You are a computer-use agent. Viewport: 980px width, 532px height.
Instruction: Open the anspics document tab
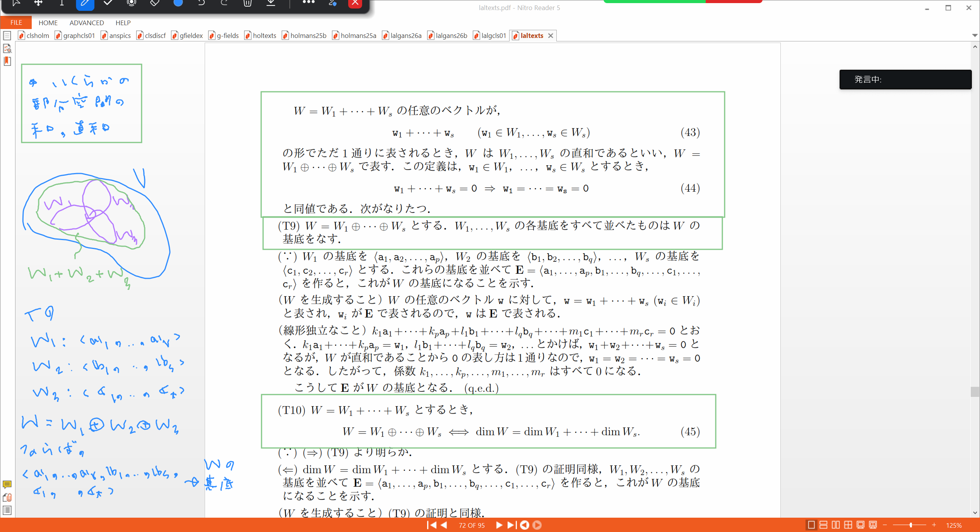click(116, 36)
